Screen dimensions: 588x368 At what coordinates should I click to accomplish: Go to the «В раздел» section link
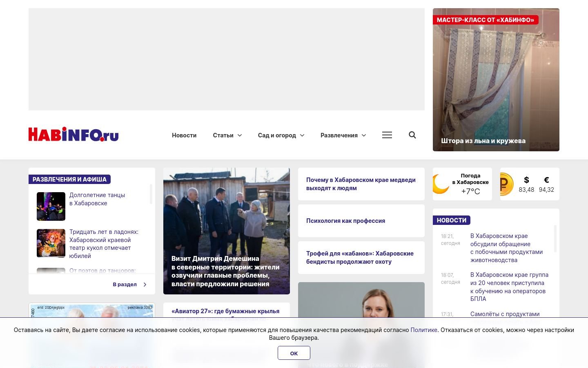click(125, 285)
